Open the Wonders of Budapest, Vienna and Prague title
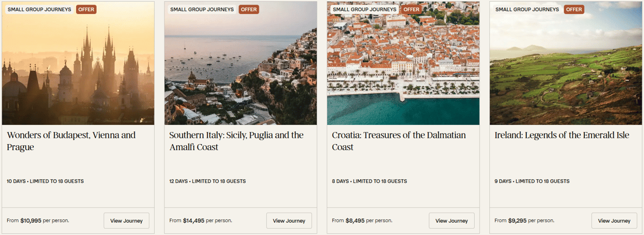 [71, 141]
